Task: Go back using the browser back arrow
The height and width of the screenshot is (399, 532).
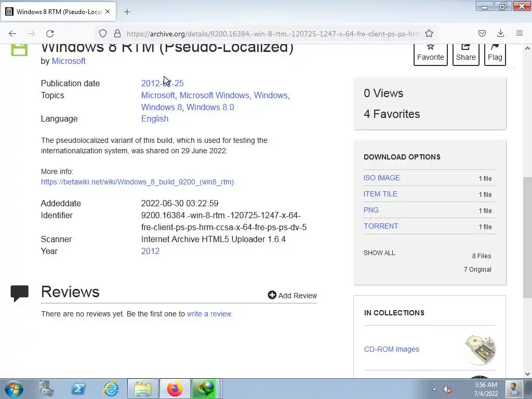Action: click(x=12, y=34)
